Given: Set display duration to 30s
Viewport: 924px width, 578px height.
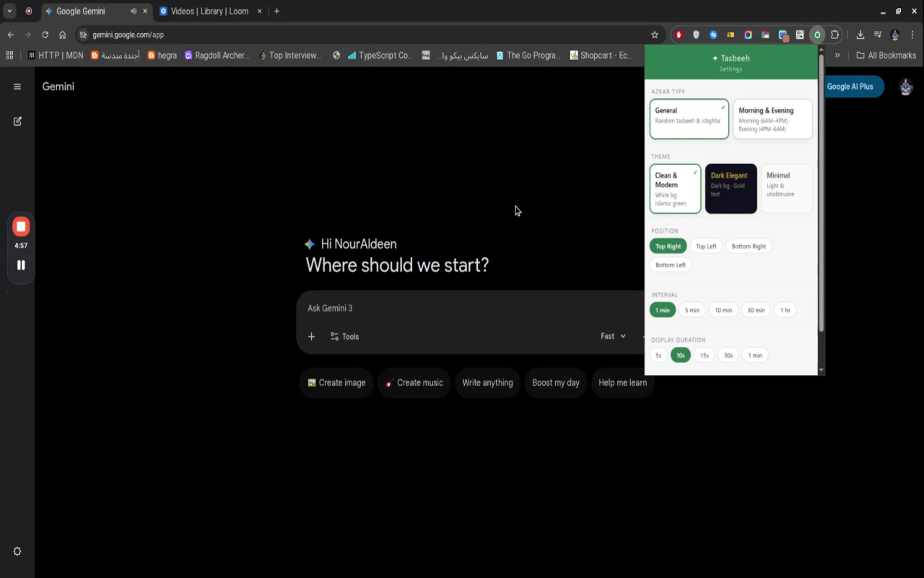Looking at the screenshot, I should tap(728, 355).
